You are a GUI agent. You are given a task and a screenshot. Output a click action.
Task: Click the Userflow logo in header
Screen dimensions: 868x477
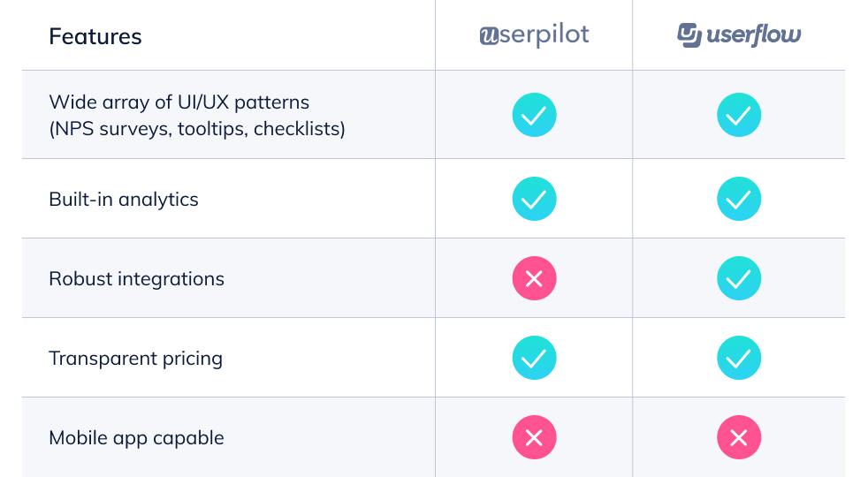(739, 35)
